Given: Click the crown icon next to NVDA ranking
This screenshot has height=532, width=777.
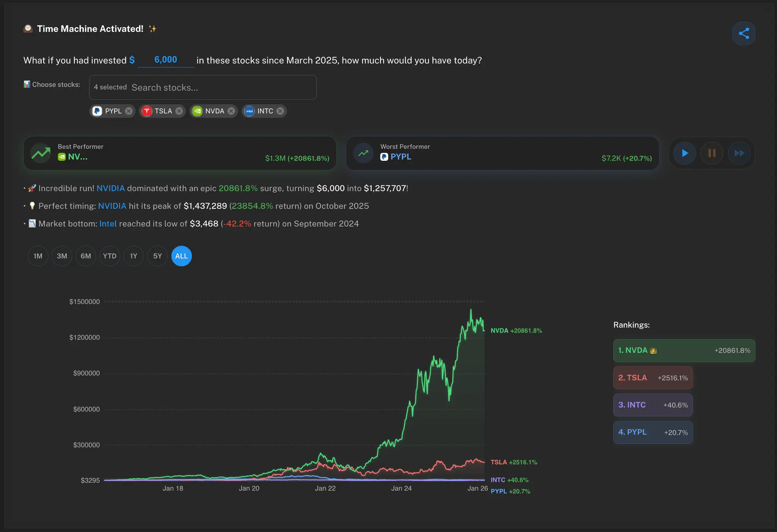Looking at the screenshot, I should coord(653,351).
